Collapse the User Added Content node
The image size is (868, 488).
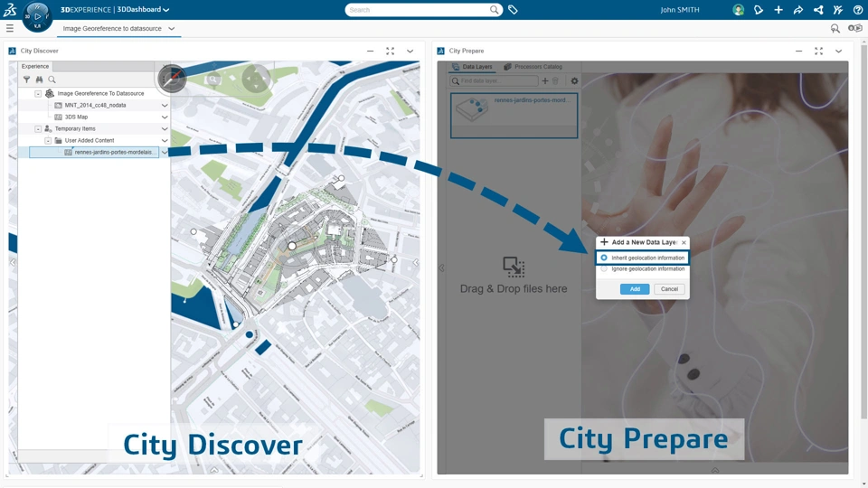pyautogui.click(x=48, y=141)
